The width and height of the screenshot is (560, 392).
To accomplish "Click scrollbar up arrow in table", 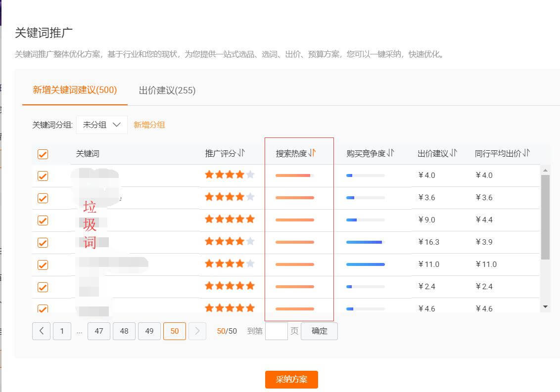I will [545, 171].
